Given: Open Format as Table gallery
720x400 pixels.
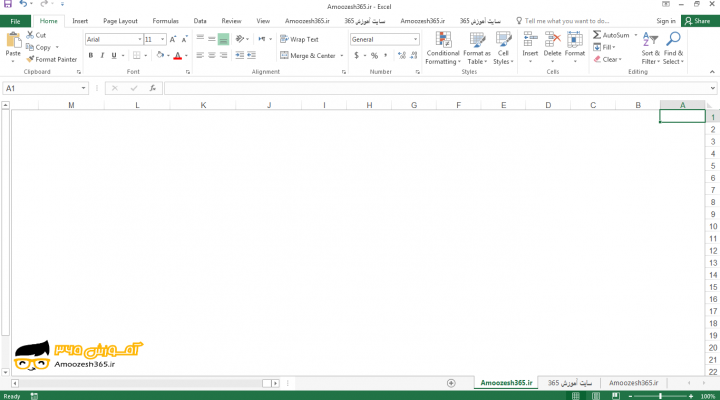Looking at the screenshot, I should [x=477, y=48].
